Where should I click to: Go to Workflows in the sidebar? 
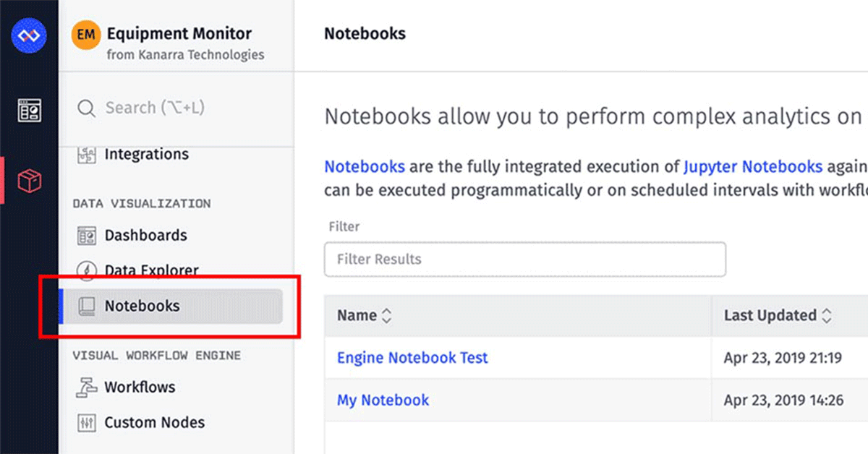140,387
